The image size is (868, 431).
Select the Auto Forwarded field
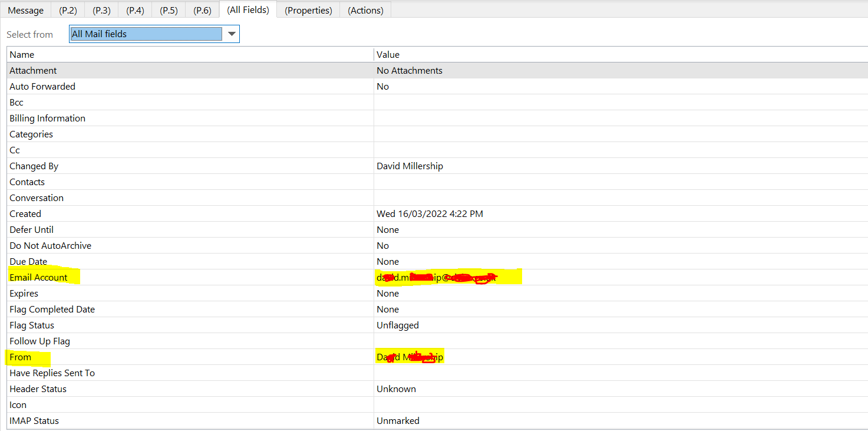(42, 86)
